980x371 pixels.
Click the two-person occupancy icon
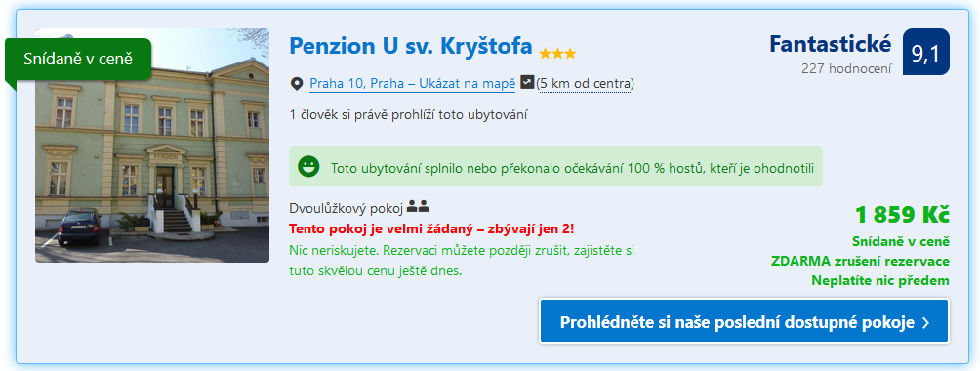(x=418, y=206)
